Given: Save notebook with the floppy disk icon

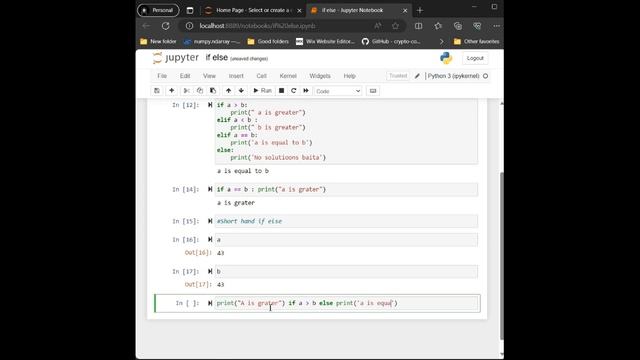Looking at the screenshot, I should point(157,91).
